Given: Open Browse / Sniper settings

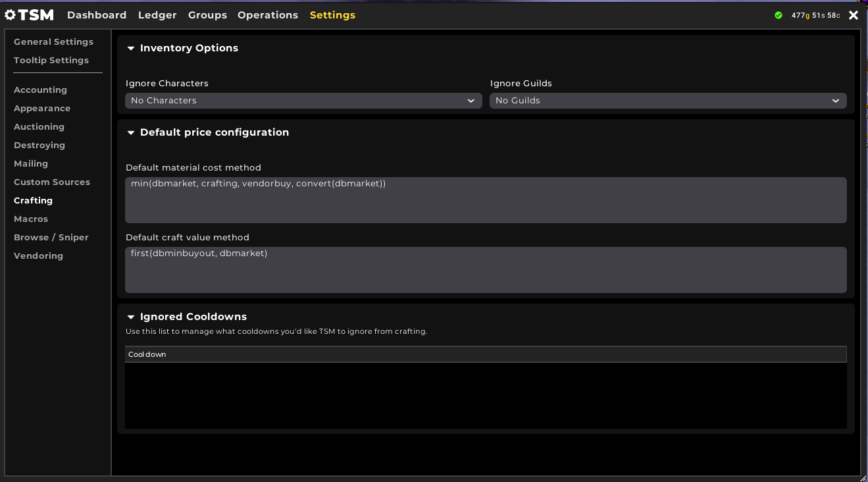Looking at the screenshot, I should (x=51, y=237).
